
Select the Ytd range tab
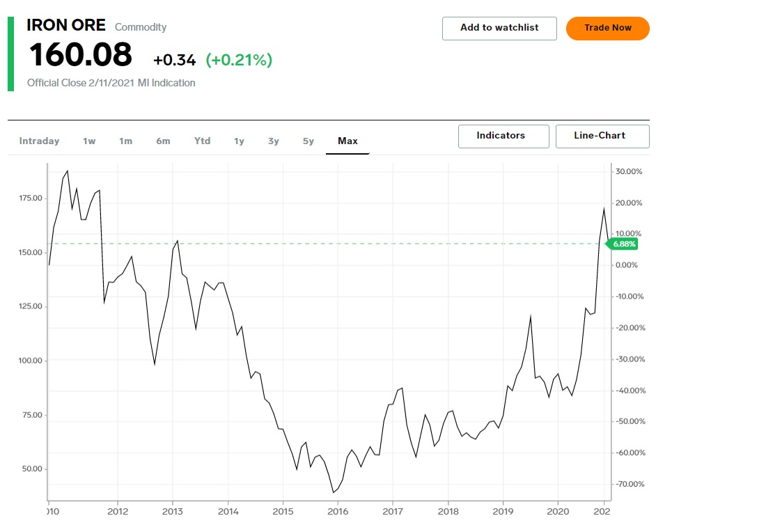(202, 141)
